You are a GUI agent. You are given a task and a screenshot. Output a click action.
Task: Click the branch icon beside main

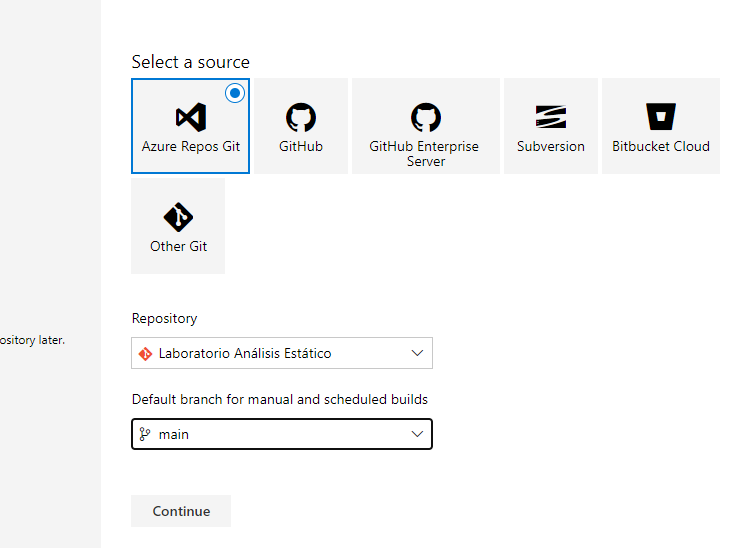[x=145, y=434]
